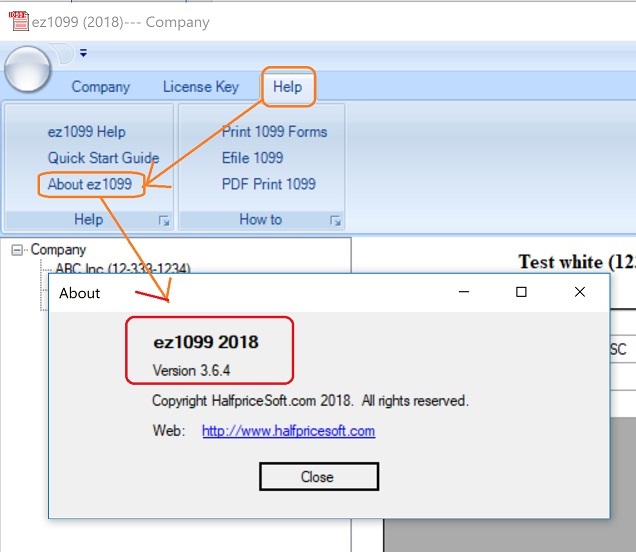
Task: Maximize the About dialog window
Action: click(521, 292)
